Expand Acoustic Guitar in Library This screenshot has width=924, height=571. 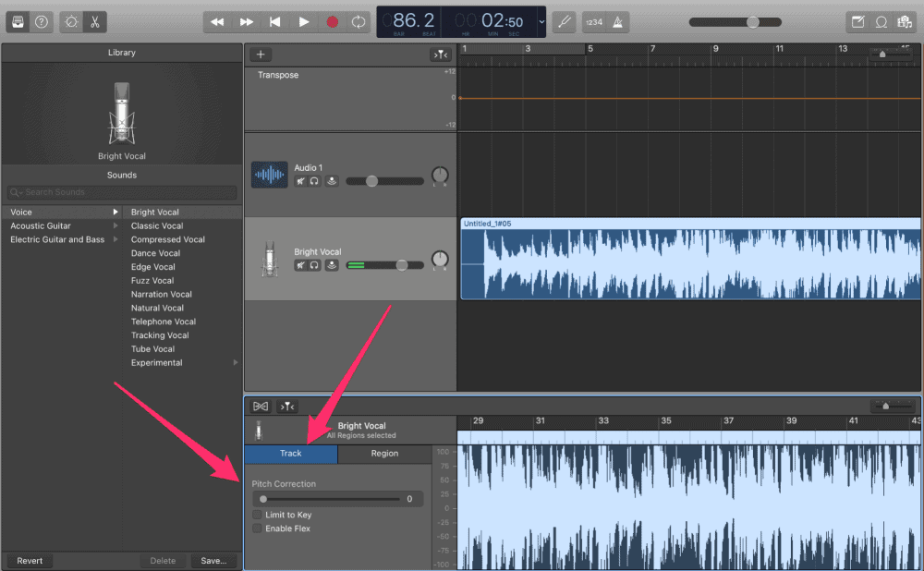click(x=115, y=225)
